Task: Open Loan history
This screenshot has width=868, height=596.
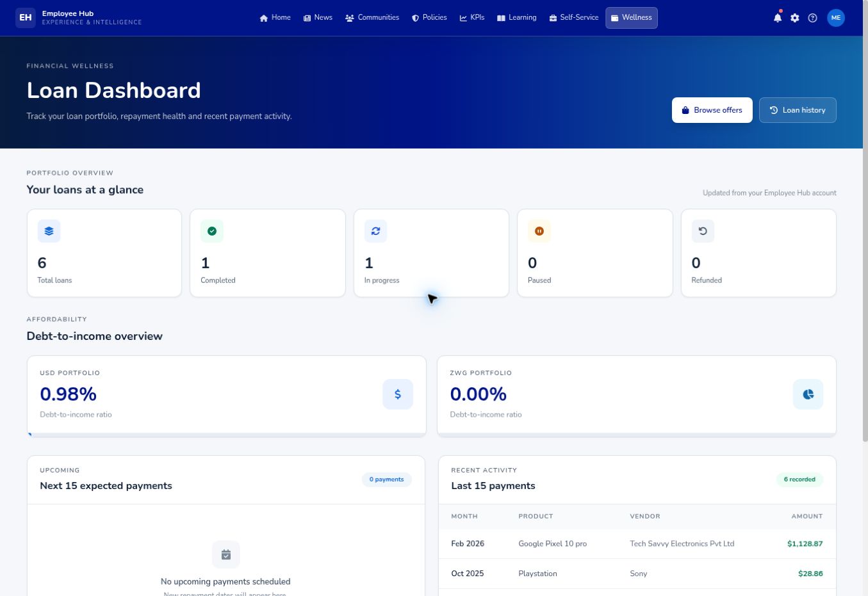Action: (798, 110)
